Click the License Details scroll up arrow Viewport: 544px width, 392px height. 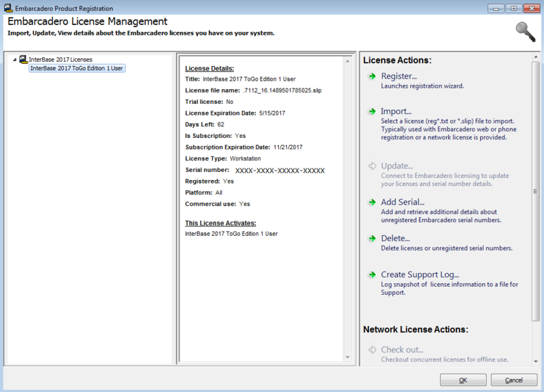347,61
